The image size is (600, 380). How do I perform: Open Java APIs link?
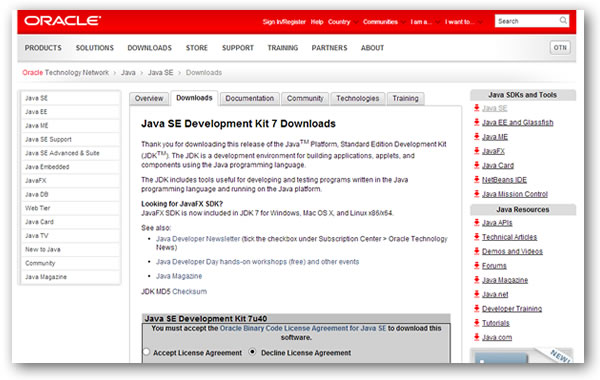[x=497, y=223]
